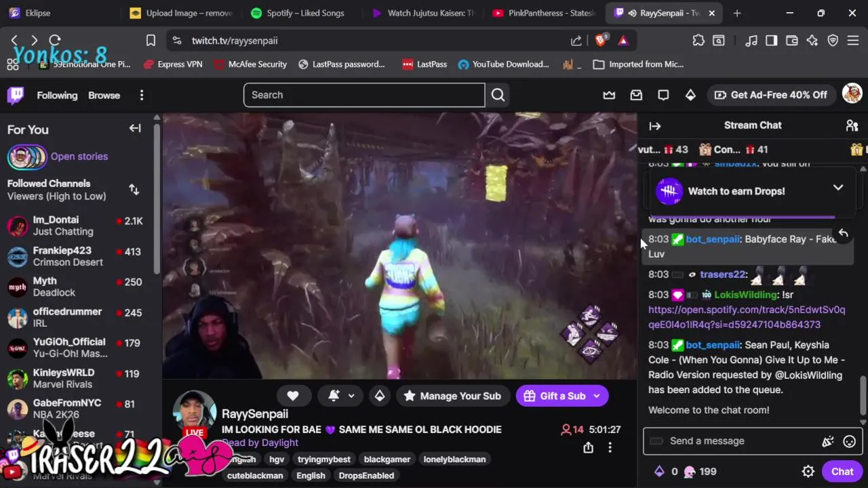The width and height of the screenshot is (868, 488).
Task: Open the browser extensions puzzle icon
Action: coord(698,41)
